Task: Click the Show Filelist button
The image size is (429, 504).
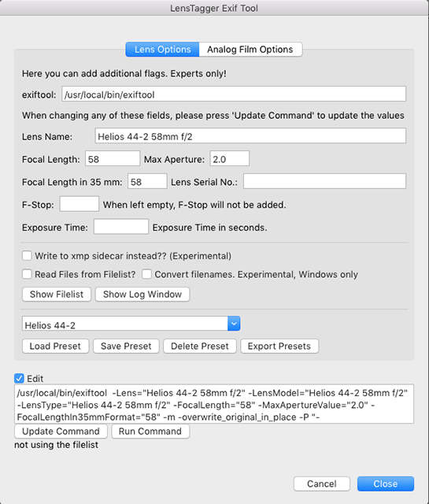Action: click(x=57, y=295)
